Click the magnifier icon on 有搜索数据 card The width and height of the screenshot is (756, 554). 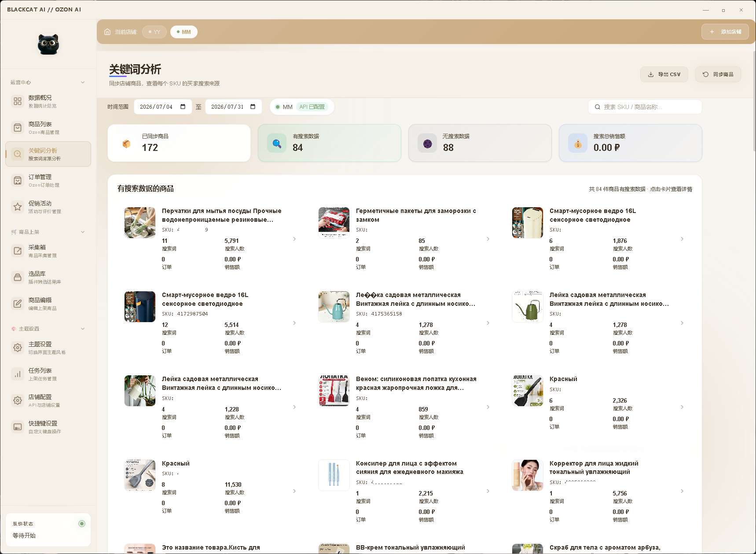pos(277,143)
